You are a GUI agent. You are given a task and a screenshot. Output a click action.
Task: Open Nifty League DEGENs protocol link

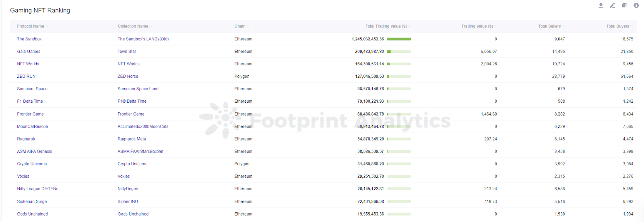point(37,189)
